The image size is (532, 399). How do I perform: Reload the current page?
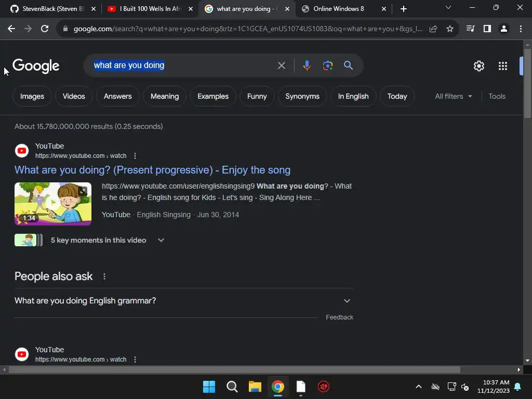tap(45, 29)
